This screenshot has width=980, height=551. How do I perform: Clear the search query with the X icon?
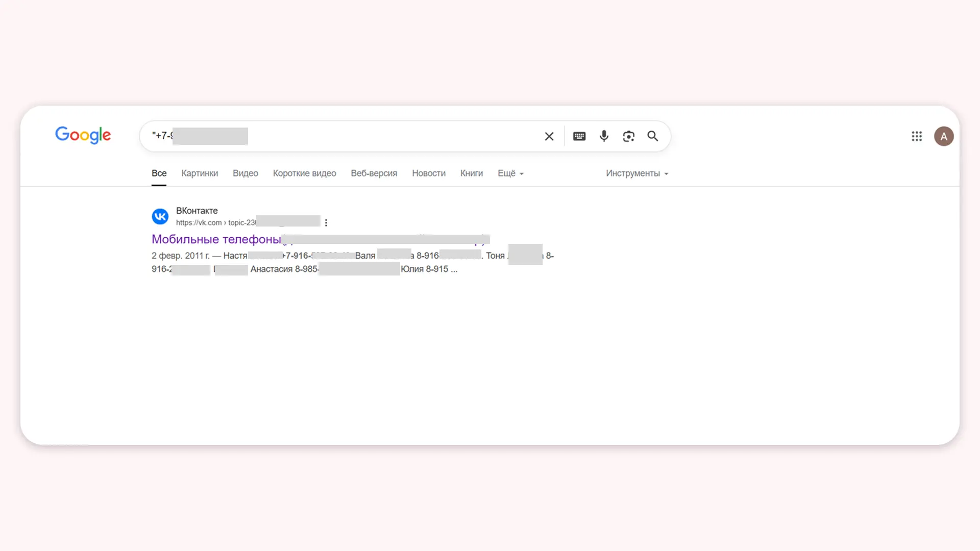coord(549,136)
